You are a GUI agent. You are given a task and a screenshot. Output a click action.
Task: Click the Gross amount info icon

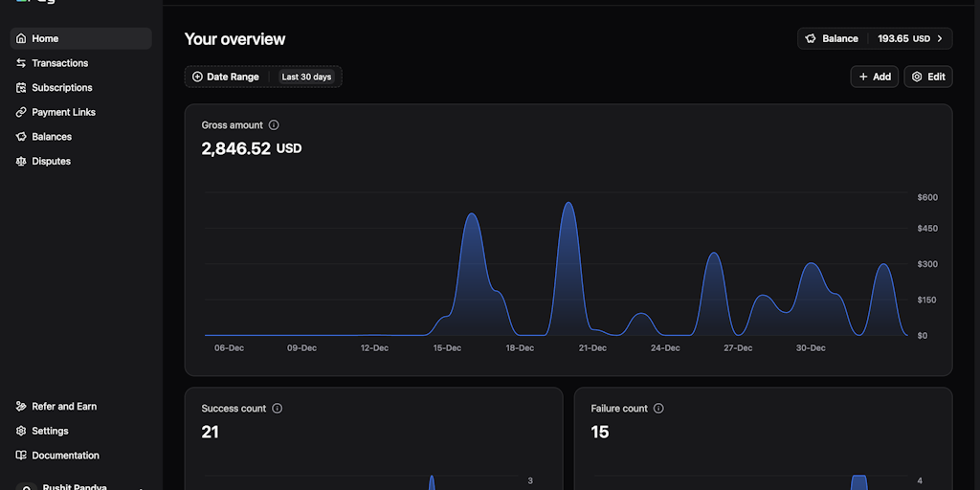click(x=274, y=125)
